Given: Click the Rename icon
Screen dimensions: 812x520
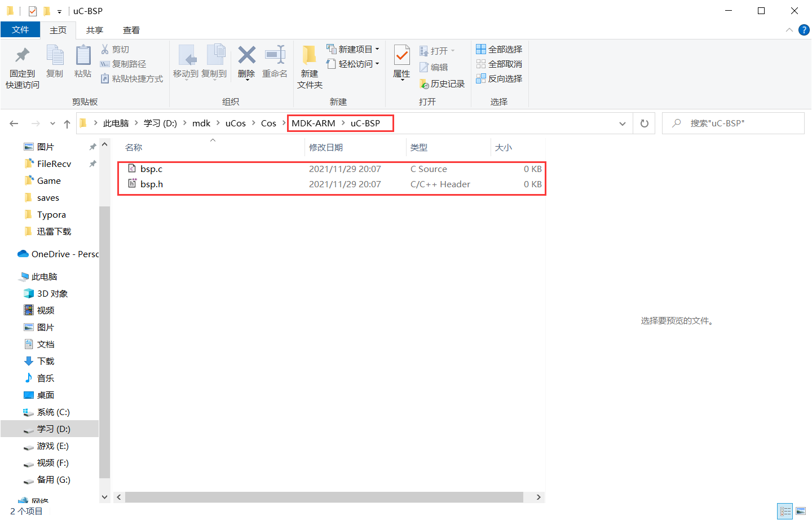Looking at the screenshot, I should pos(275,55).
